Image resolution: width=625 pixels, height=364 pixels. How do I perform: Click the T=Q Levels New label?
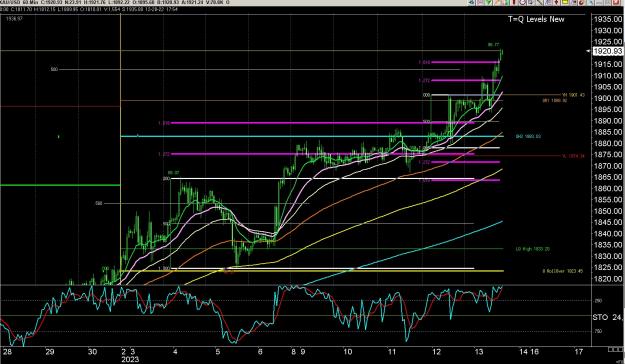click(x=536, y=19)
